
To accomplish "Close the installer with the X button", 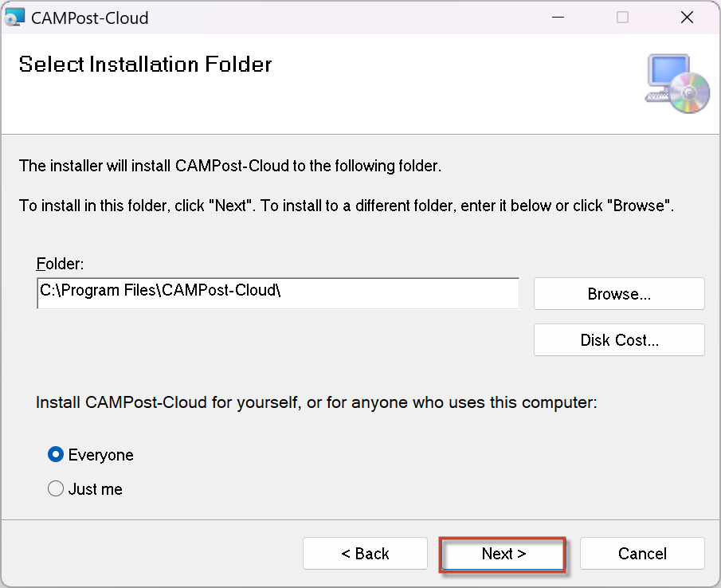I will (687, 18).
